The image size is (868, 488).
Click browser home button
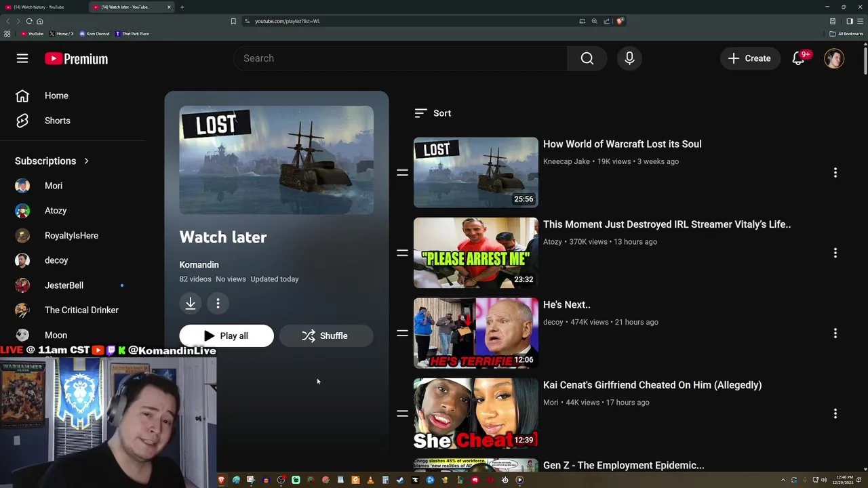40,21
